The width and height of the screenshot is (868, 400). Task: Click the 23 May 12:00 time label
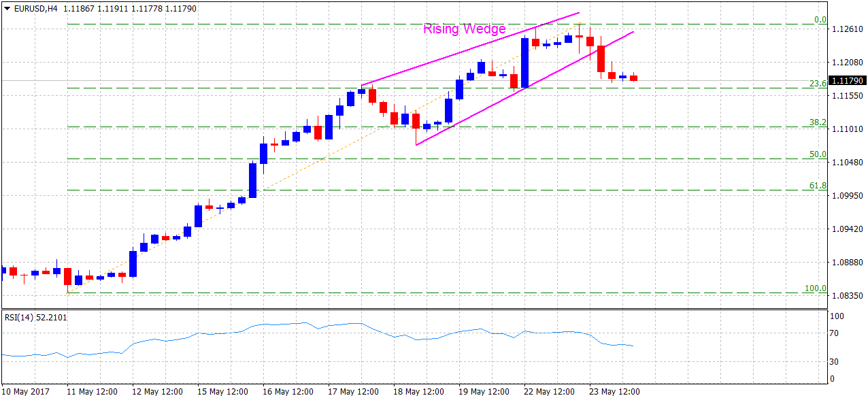click(x=614, y=392)
